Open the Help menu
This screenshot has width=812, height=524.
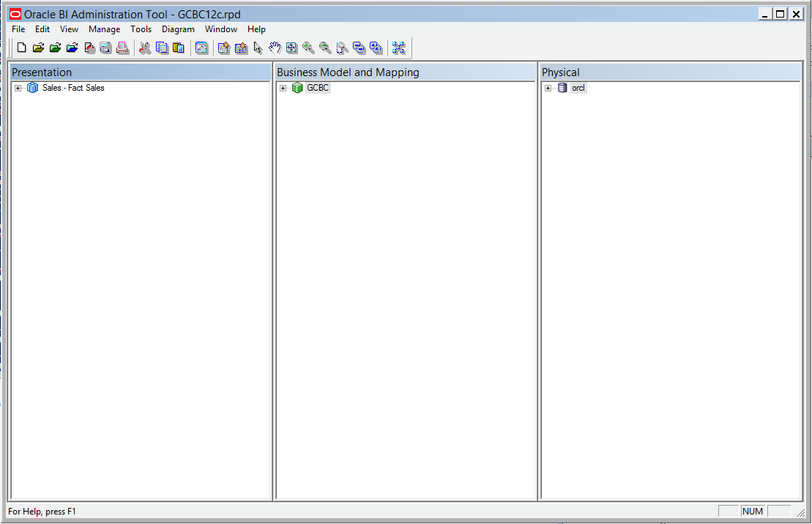tap(256, 29)
